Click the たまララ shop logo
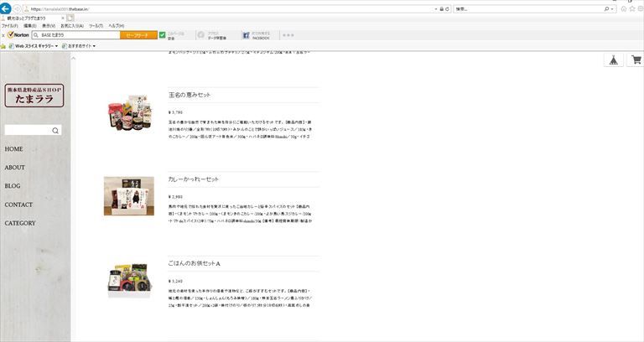The width and height of the screenshot is (644, 342). (34, 96)
